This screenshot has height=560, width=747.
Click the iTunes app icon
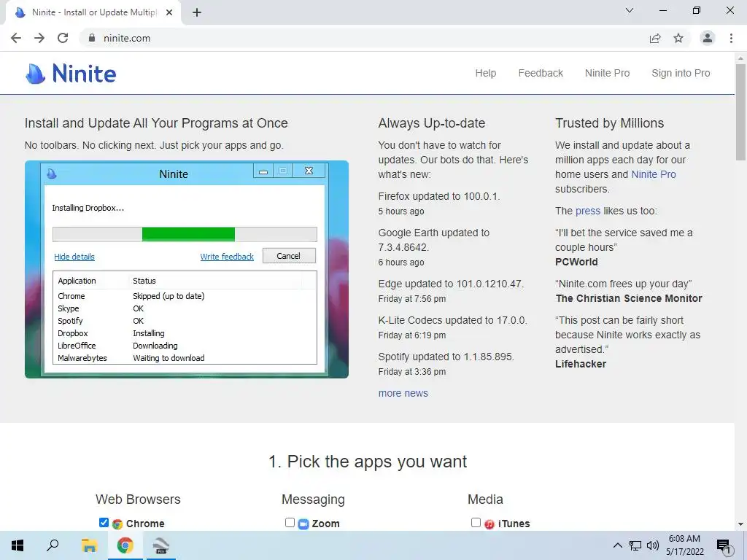489,524
